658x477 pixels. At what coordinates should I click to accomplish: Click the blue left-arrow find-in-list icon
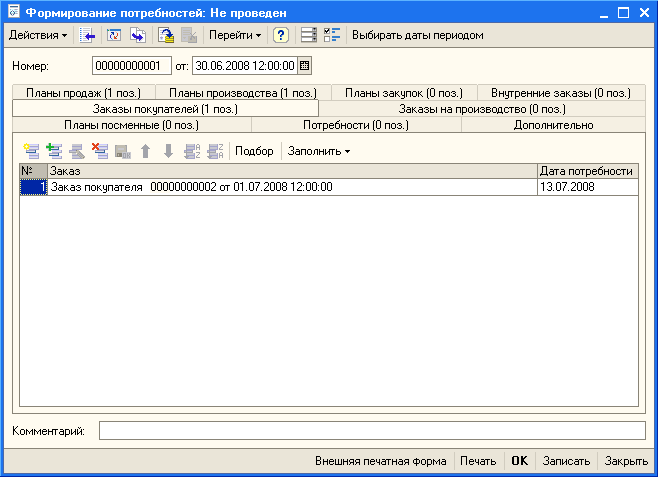87,35
